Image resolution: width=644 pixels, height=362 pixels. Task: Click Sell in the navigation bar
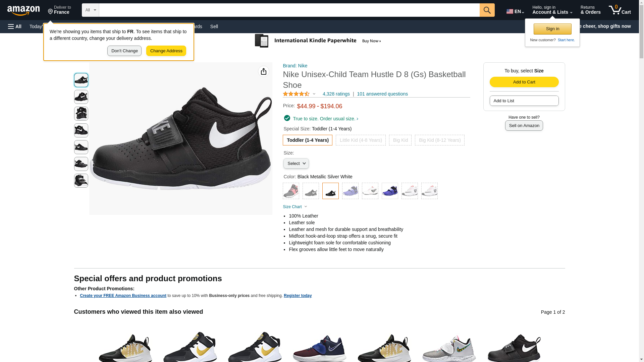pos(214,26)
